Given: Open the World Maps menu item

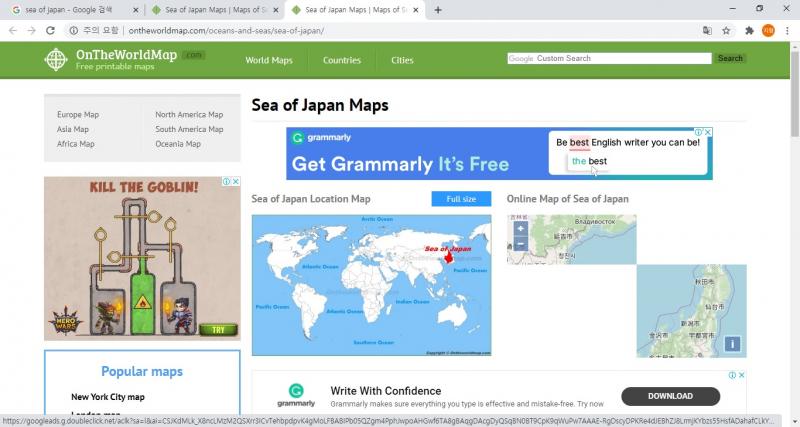Looking at the screenshot, I should [x=269, y=60].
